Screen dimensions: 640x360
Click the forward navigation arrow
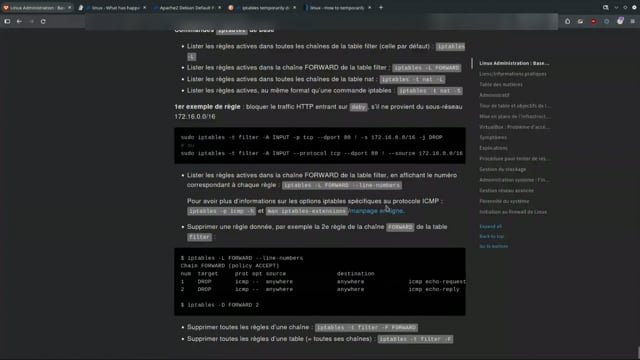coord(31,21)
